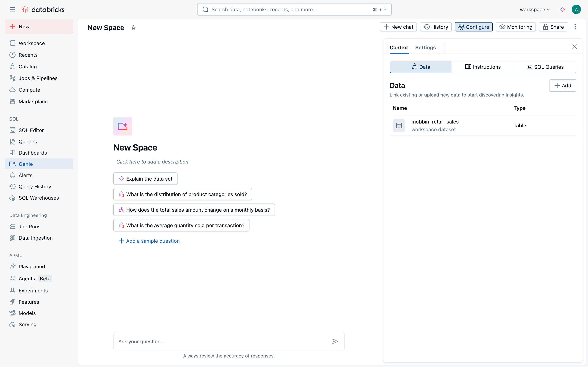Send the question with arrow icon
Viewport: 588px width, 367px height.
335,341
